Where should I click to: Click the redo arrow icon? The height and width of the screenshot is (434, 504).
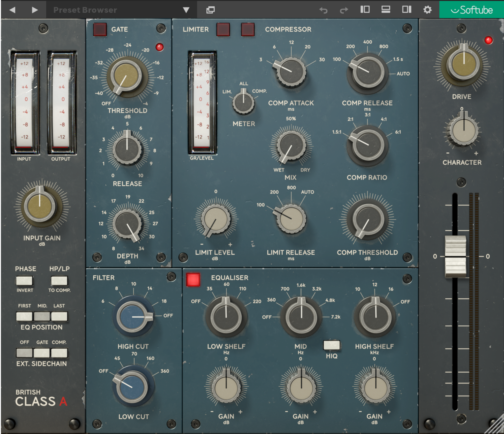point(344,10)
